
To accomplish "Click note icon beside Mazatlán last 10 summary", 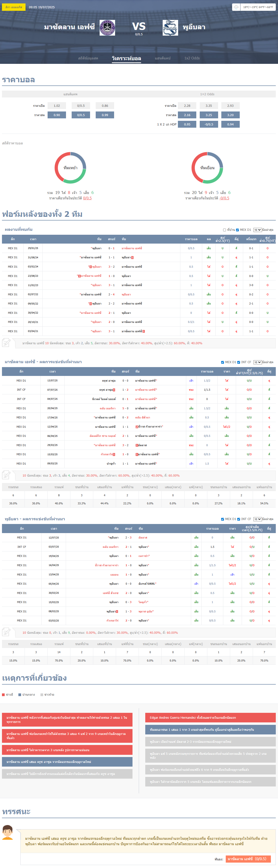I will pyautogui.click(x=6, y=475).
